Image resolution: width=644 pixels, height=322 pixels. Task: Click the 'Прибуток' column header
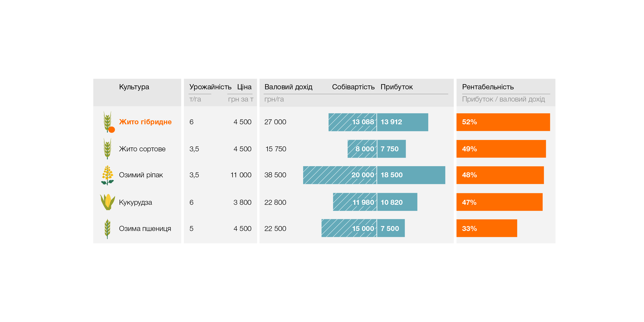(x=396, y=87)
